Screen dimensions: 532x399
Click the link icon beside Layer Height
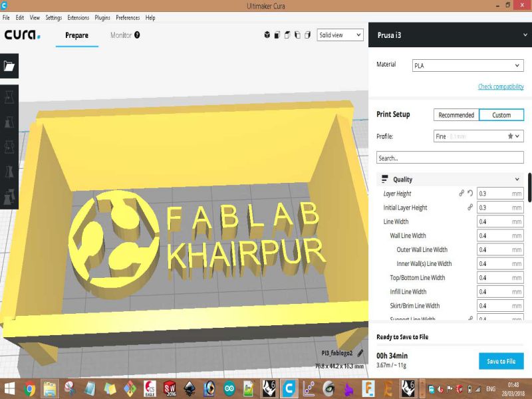(x=462, y=194)
